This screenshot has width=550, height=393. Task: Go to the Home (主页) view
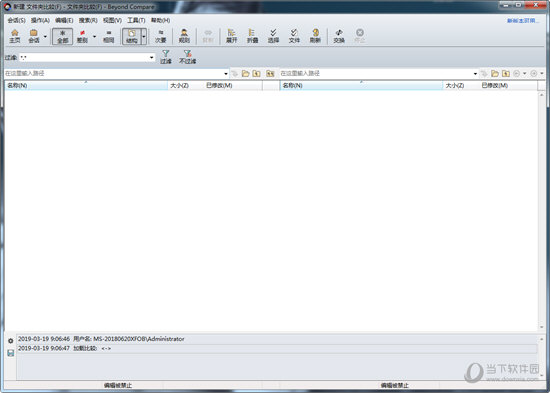[15, 36]
